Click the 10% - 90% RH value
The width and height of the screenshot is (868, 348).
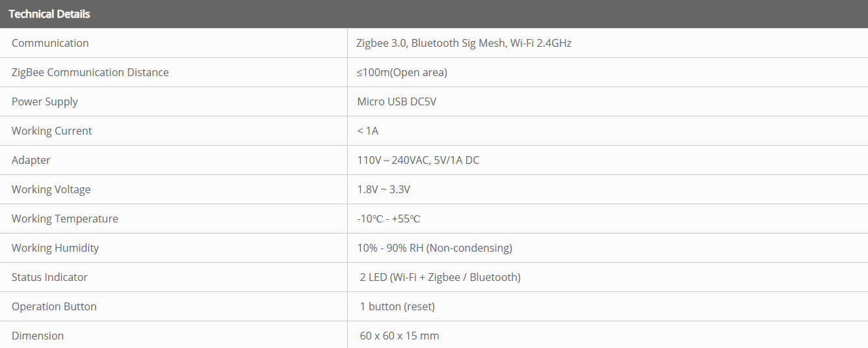tap(434, 248)
